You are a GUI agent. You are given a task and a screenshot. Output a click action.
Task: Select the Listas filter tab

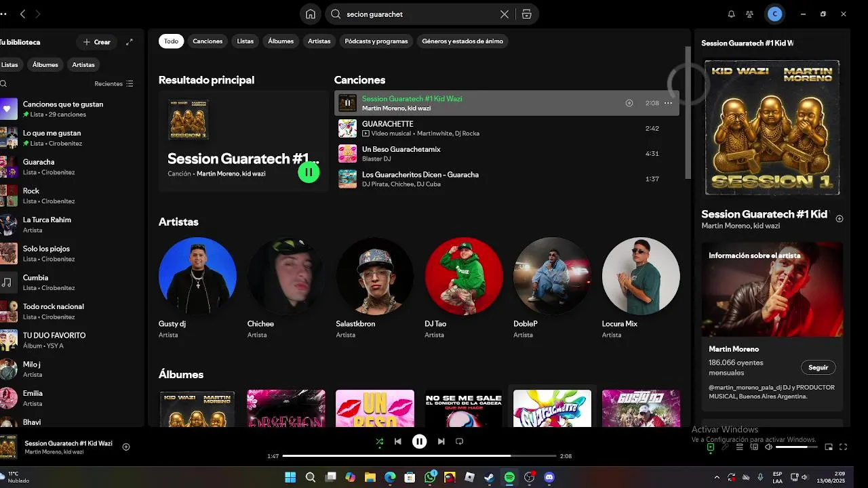point(245,41)
